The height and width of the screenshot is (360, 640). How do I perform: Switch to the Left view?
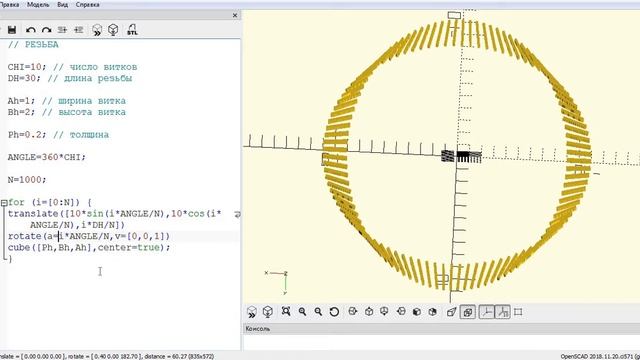(401, 311)
